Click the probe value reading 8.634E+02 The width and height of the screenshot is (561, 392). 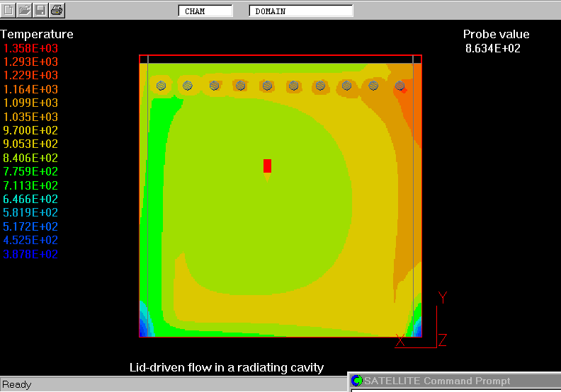(492, 48)
